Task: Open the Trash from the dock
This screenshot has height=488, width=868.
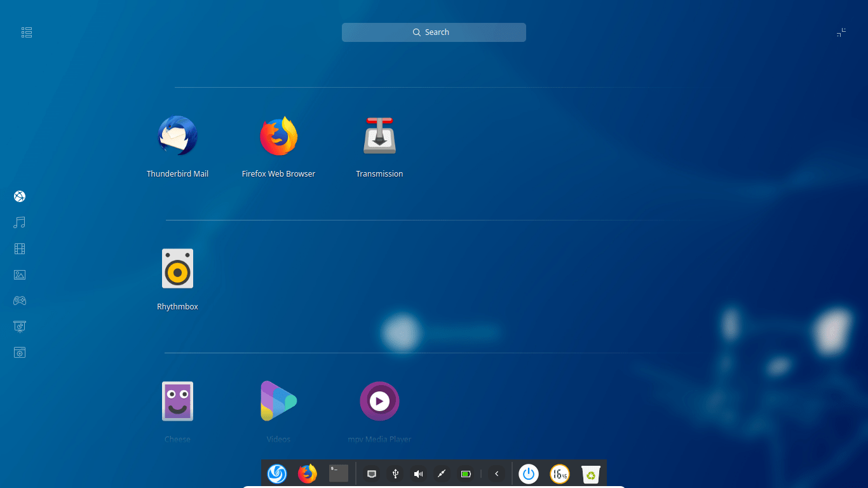Action: (x=590, y=473)
